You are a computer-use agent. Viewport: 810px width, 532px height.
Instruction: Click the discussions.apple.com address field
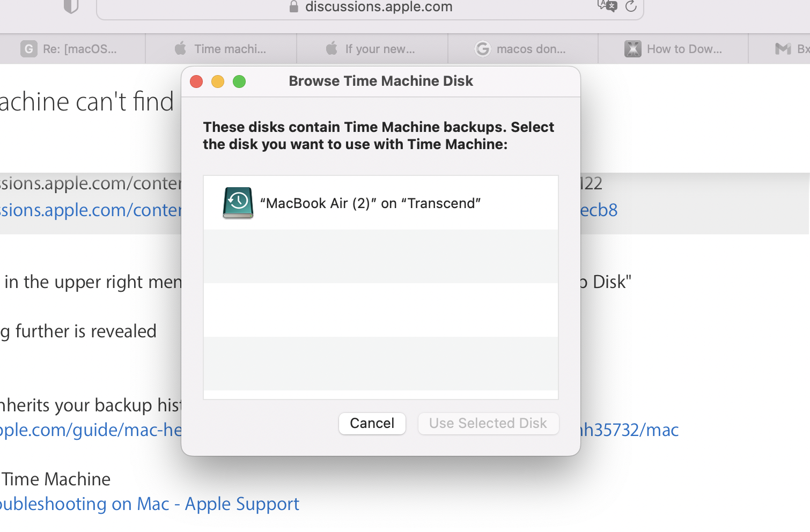370,8
